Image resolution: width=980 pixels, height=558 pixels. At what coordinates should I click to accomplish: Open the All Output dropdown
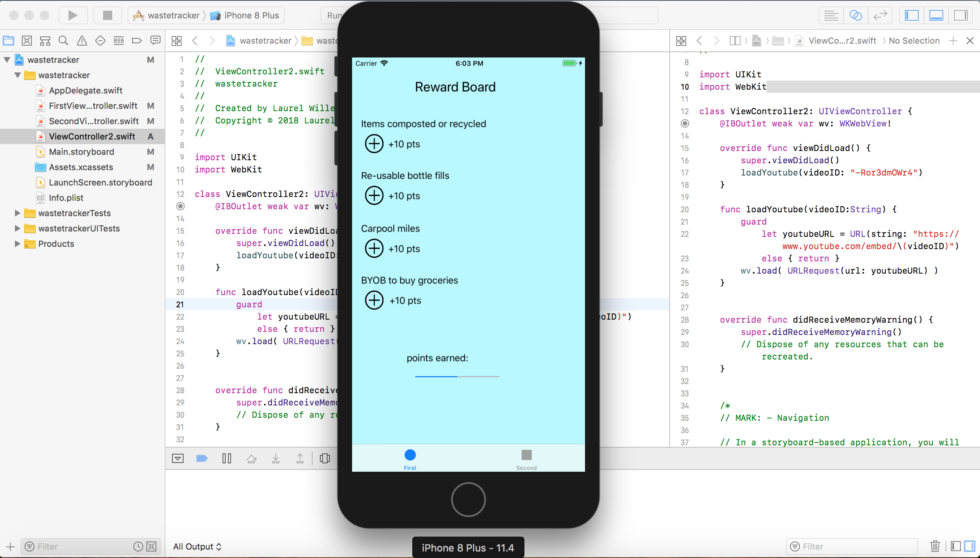coord(197,547)
